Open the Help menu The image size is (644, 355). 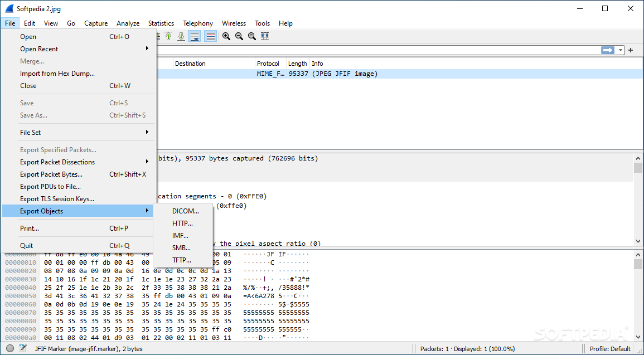(285, 23)
